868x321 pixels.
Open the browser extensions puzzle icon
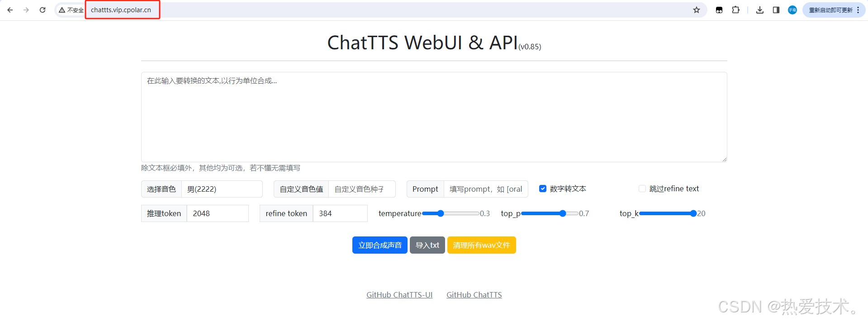(736, 10)
